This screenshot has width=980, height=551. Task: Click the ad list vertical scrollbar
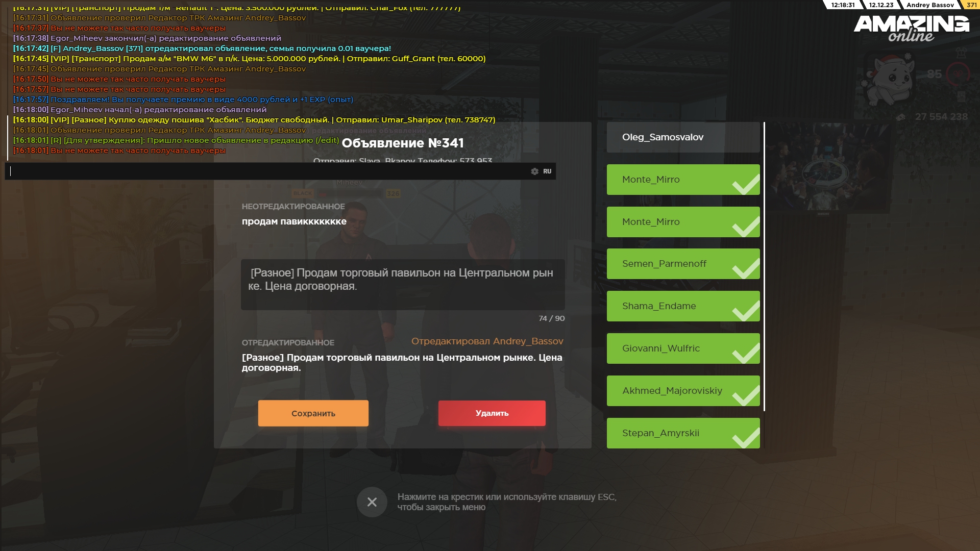pyautogui.click(x=764, y=266)
